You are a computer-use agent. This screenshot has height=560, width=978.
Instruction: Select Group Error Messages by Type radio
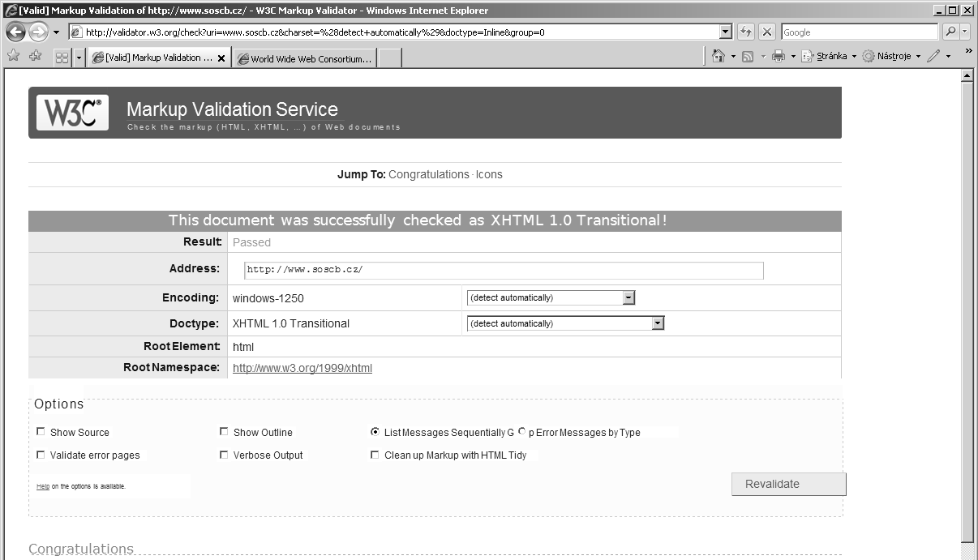coord(521,432)
